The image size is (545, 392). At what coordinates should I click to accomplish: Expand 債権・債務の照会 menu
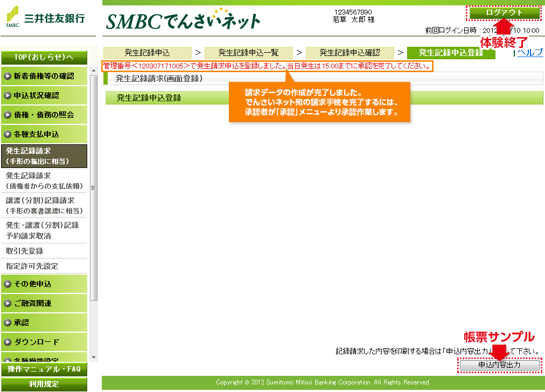click(x=44, y=115)
